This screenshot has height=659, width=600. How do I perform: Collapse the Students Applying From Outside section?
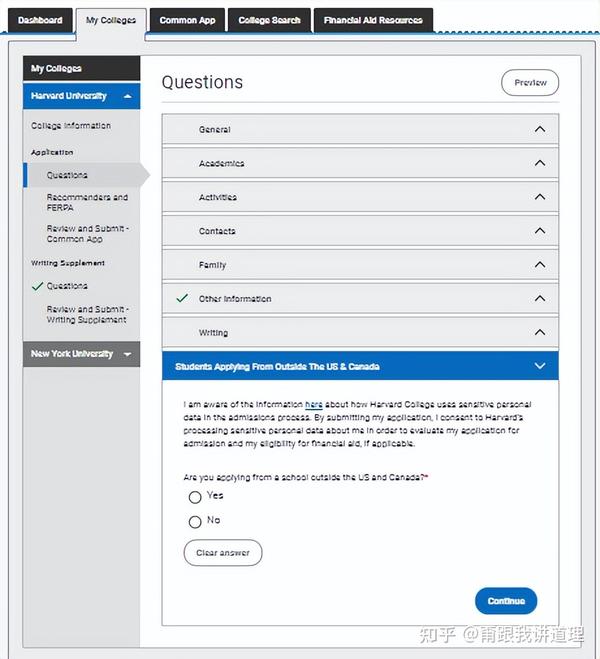[540, 367]
